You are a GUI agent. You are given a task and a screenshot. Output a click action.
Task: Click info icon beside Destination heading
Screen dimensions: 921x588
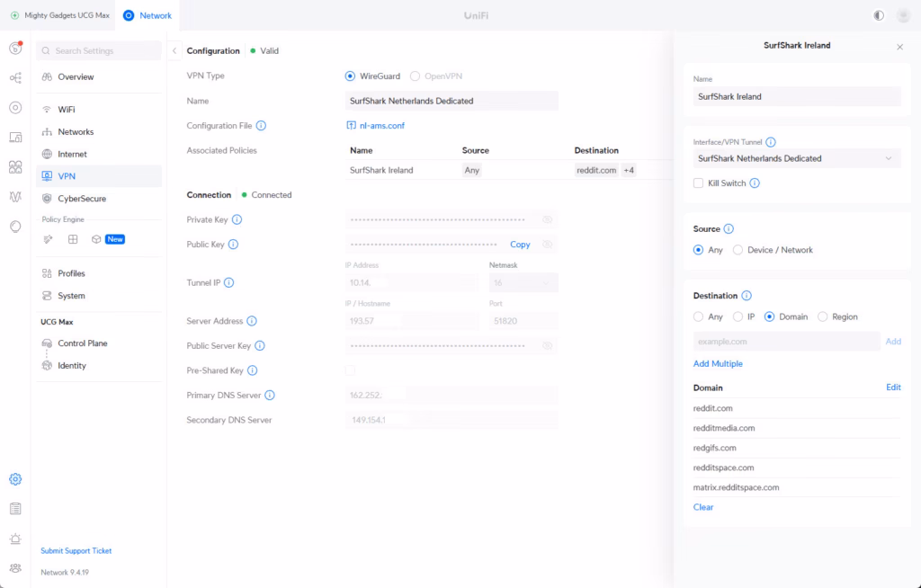747,296
